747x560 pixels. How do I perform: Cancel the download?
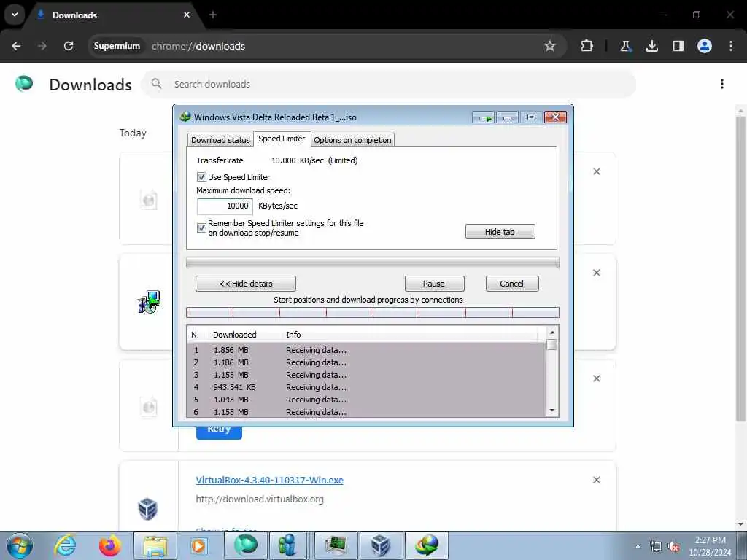(511, 284)
